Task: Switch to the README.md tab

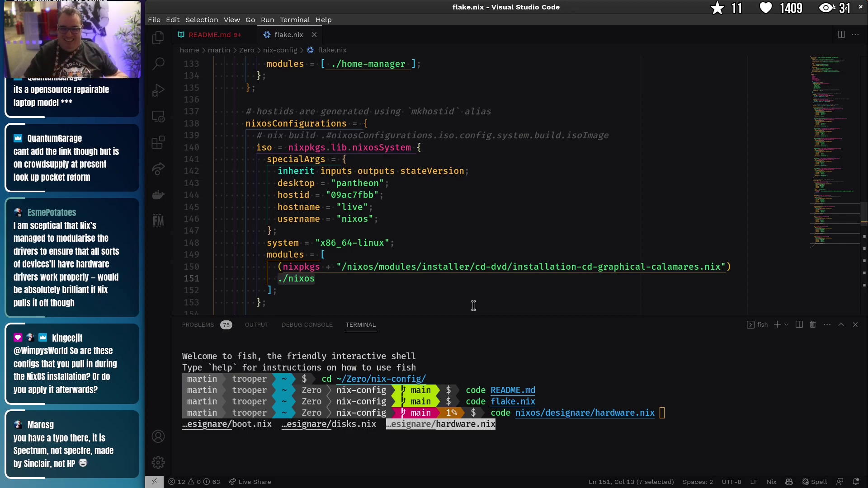Action: tap(209, 35)
